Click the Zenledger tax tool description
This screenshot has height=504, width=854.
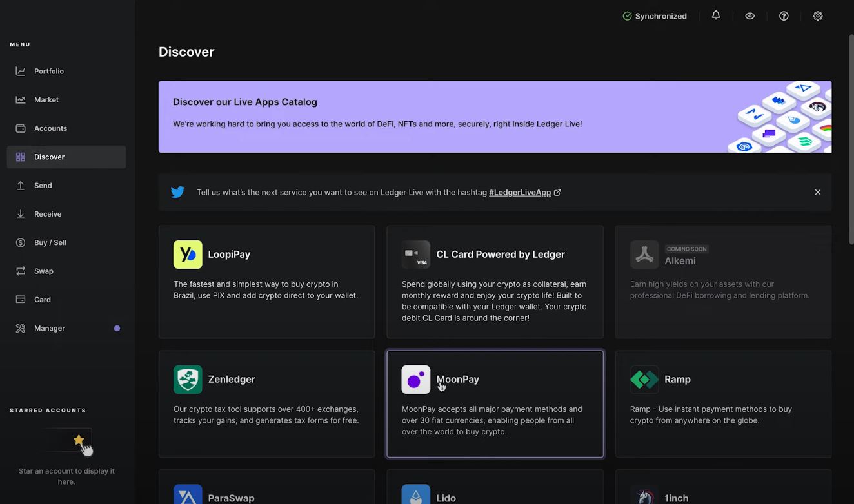pos(266,414)
